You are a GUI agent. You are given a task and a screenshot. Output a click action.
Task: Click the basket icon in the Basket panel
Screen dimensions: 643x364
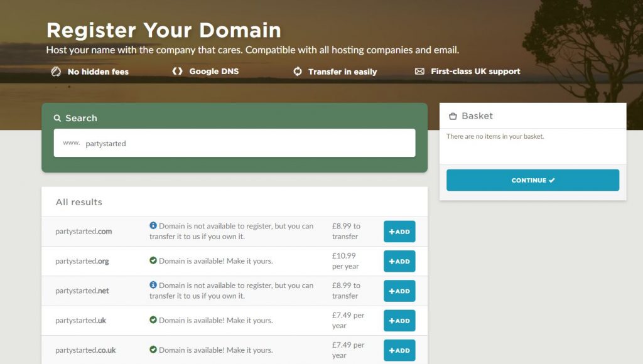pyautogui.click(x=453, y=115)
